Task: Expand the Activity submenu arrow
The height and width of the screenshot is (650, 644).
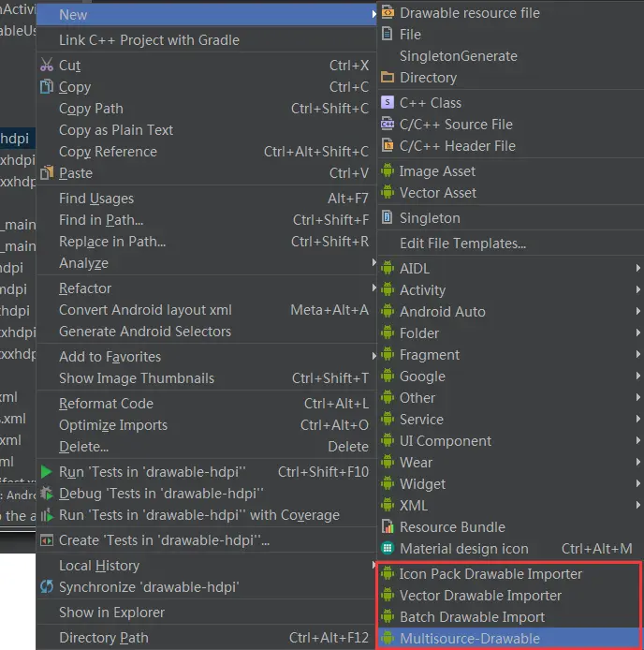Action: (x=638, y=289)
